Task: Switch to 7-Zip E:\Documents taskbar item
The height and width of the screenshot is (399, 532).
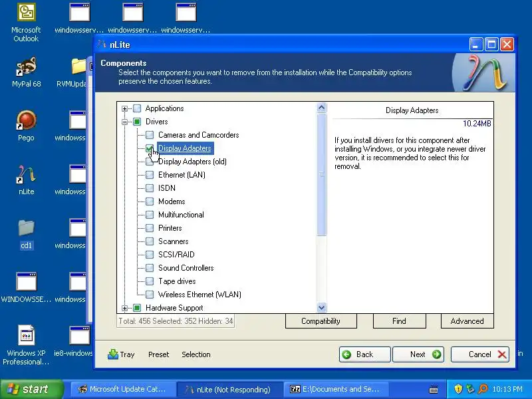Action: pyautogui.click(x=335, y=389)
